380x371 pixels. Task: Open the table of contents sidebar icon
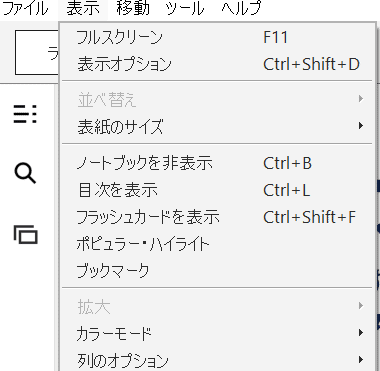(x=25, y=114)
